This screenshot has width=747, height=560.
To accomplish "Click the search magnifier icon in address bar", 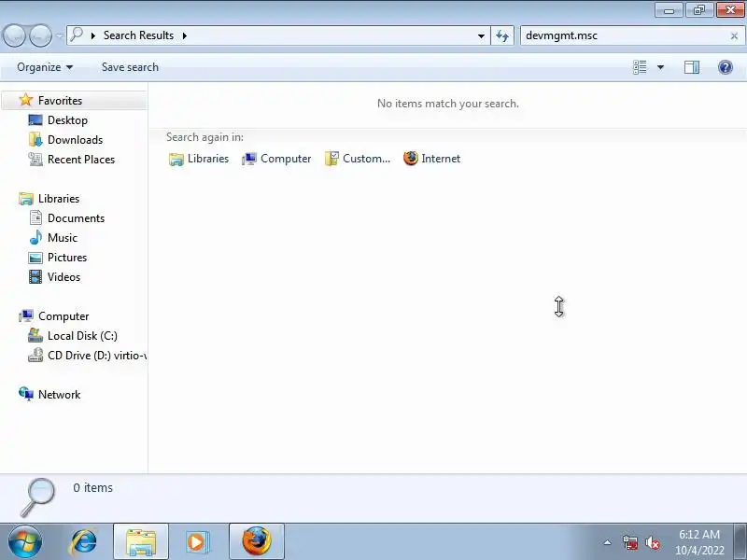I will 77,35.
